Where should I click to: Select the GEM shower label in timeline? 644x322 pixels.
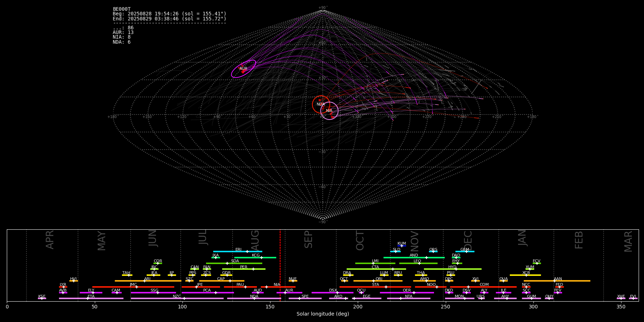click(x=465, y=250)
